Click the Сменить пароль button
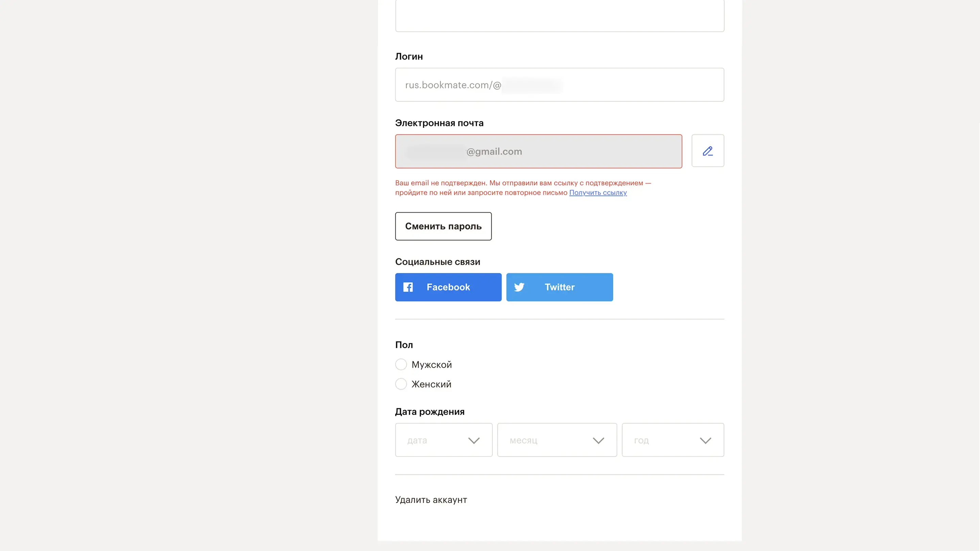The width and height of the screenshot is (980, 551). (443, 226)
